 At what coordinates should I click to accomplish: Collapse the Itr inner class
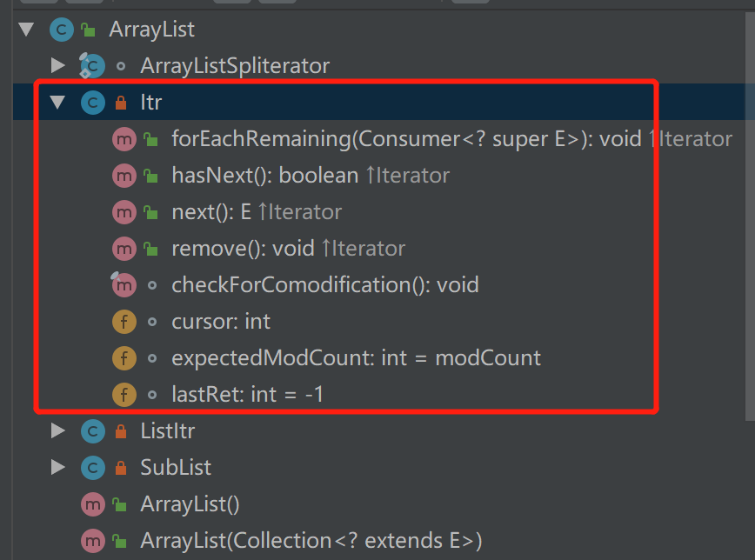tap(58, 103)
